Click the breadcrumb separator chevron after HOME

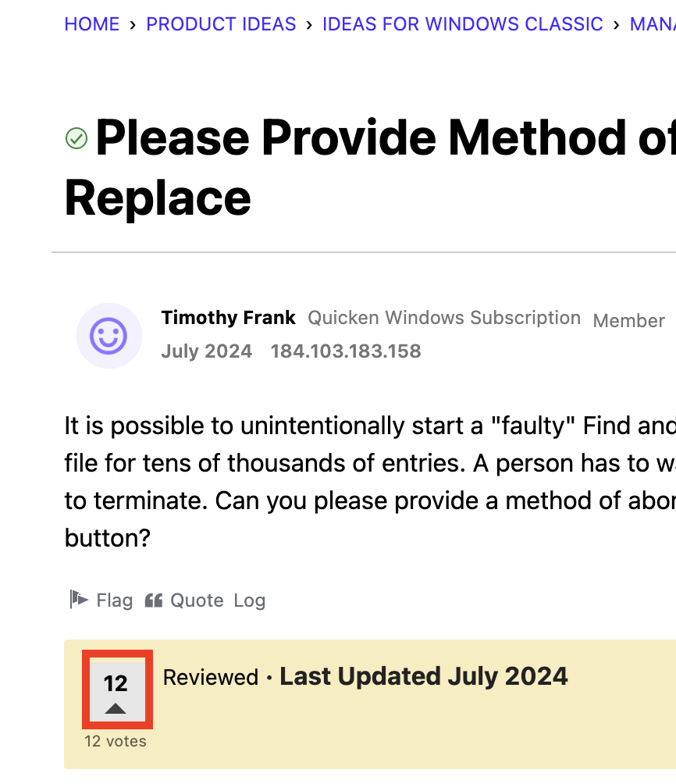pos(133,24)
